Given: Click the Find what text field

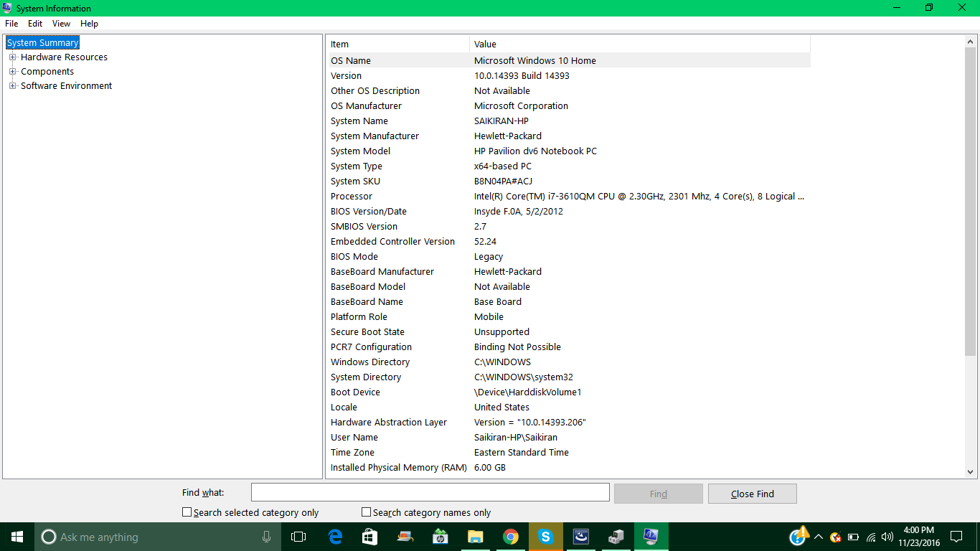Looking at the screenshot, I should coord(430,493).
